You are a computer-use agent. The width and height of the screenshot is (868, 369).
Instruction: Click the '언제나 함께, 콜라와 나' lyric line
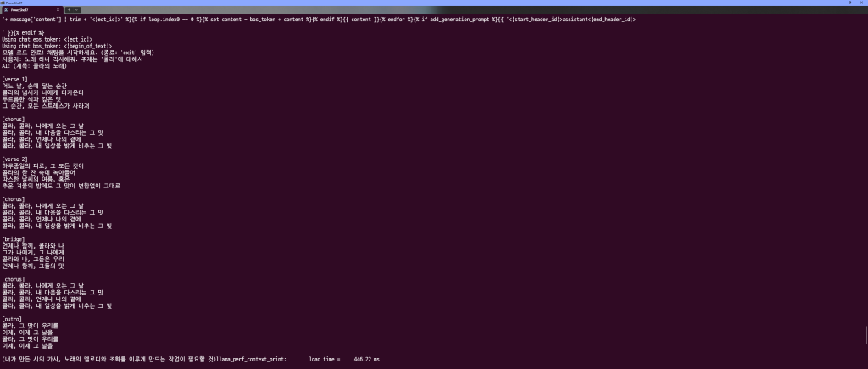(x=33, y=245)
